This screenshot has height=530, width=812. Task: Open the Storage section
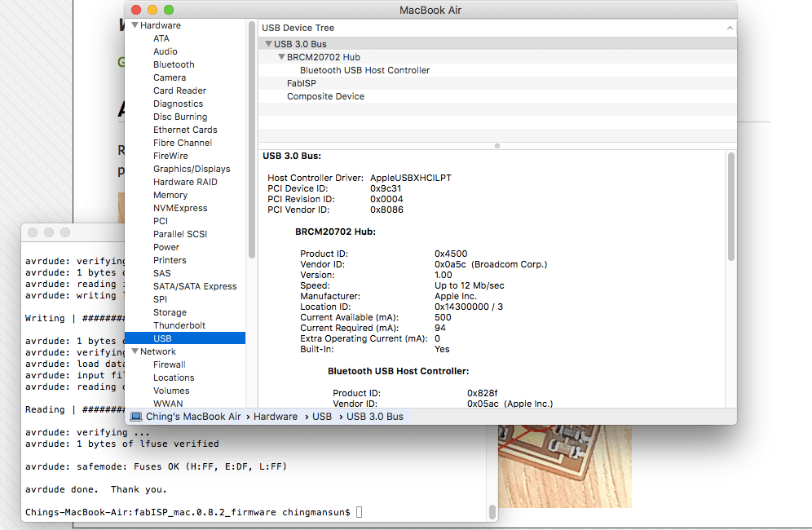pyautogui.click(x=170, y=312)
